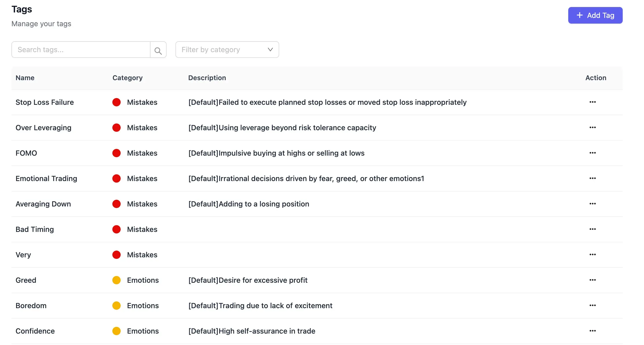The width and height of the screenshot is (644, 345).
Task: Open the Filter by category dropdown
Action: pyautogui.click(x=227, y=50)
